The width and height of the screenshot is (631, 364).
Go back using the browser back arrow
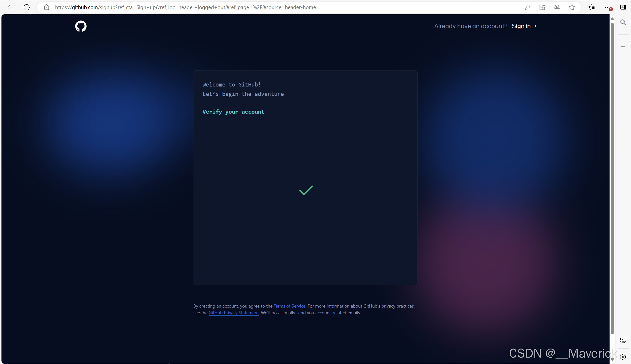click(x=10, y=7)
